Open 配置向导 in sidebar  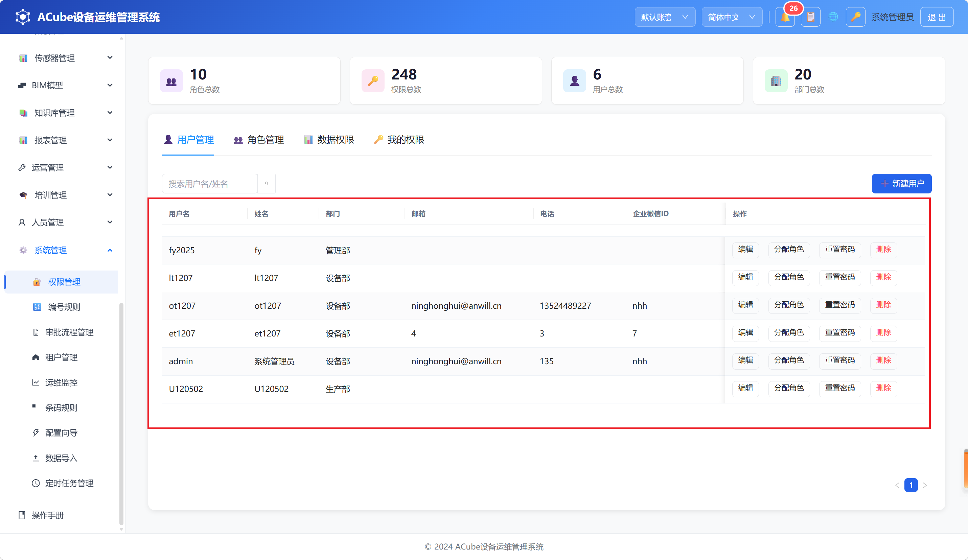coord(62,433)
